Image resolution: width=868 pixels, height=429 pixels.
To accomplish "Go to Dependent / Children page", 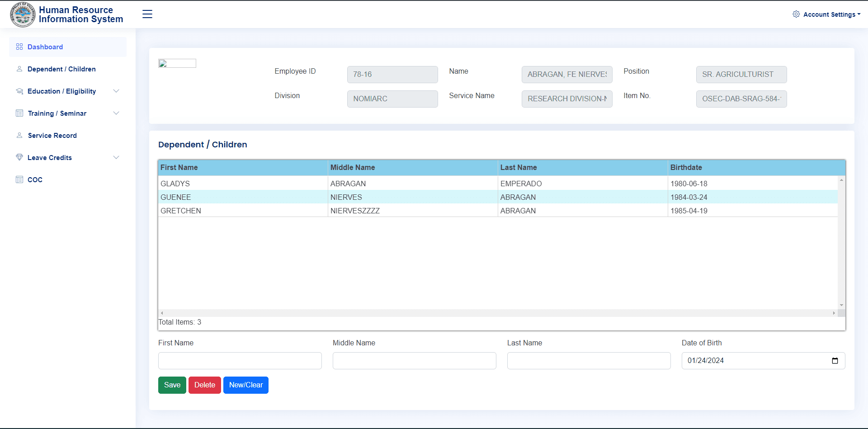I will [68, 69].
